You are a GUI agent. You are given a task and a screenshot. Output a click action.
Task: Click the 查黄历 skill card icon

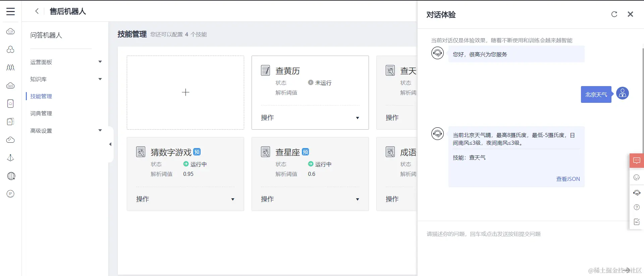pos(266,70)
